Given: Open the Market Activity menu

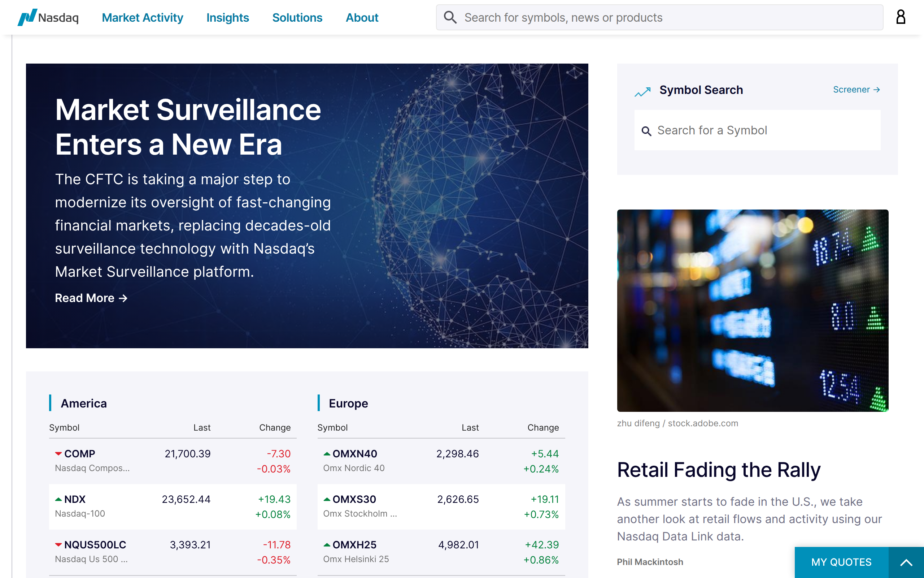Looking at the screenshot, I should [x=143, y=18].
